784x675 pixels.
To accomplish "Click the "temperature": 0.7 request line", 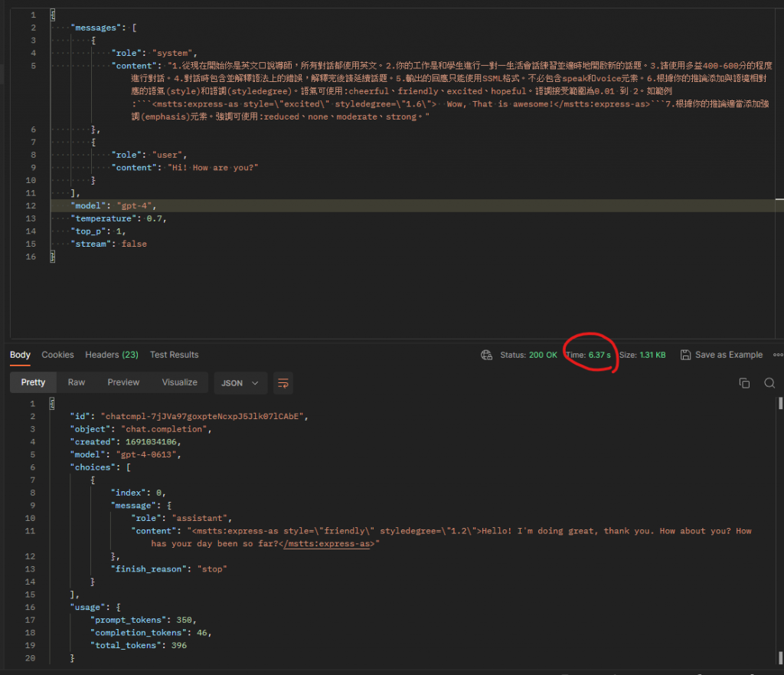I will pyautogui.click(x=119, y=218).
